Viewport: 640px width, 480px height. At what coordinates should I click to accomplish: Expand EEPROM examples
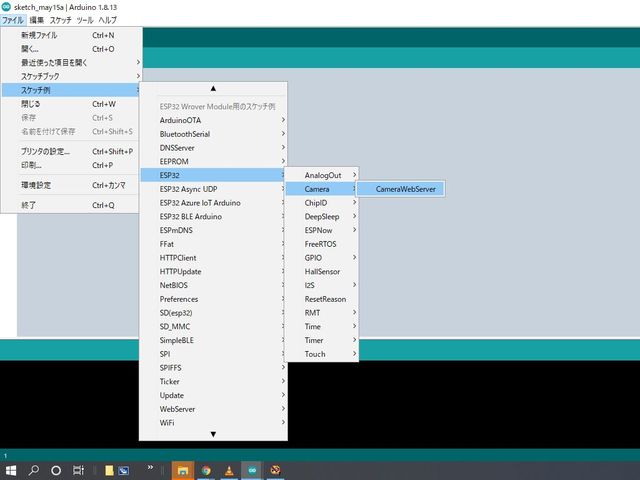[x=213, y=162]
